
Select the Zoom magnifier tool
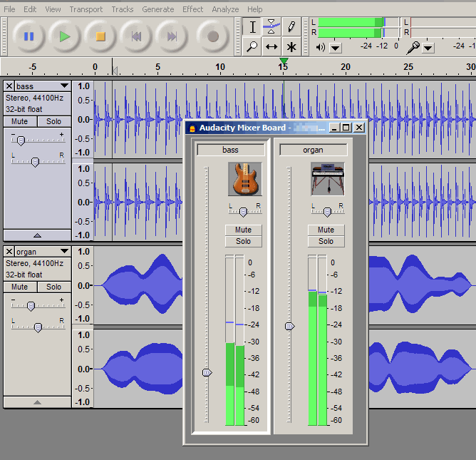pyautogui.click(x=252, y=47)
